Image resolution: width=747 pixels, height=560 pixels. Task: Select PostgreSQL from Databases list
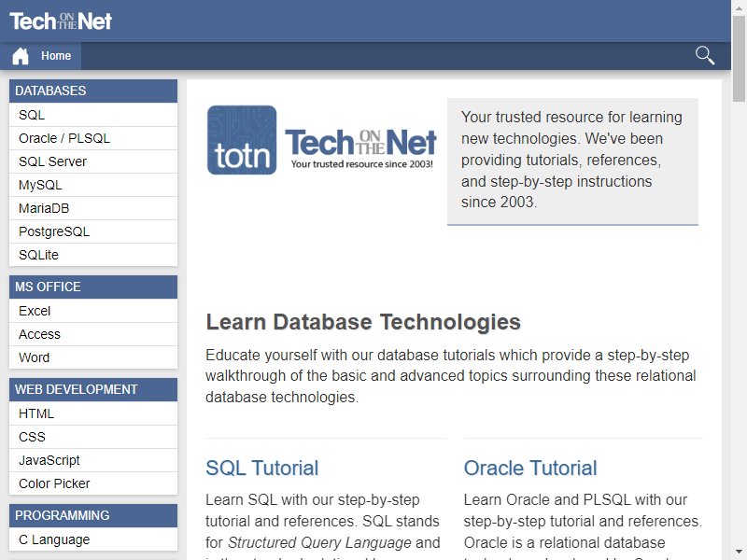tap(93, 231)
